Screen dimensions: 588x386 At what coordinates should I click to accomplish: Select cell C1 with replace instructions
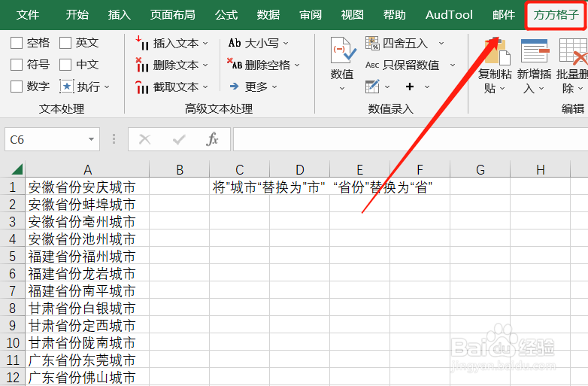point(240,187)
